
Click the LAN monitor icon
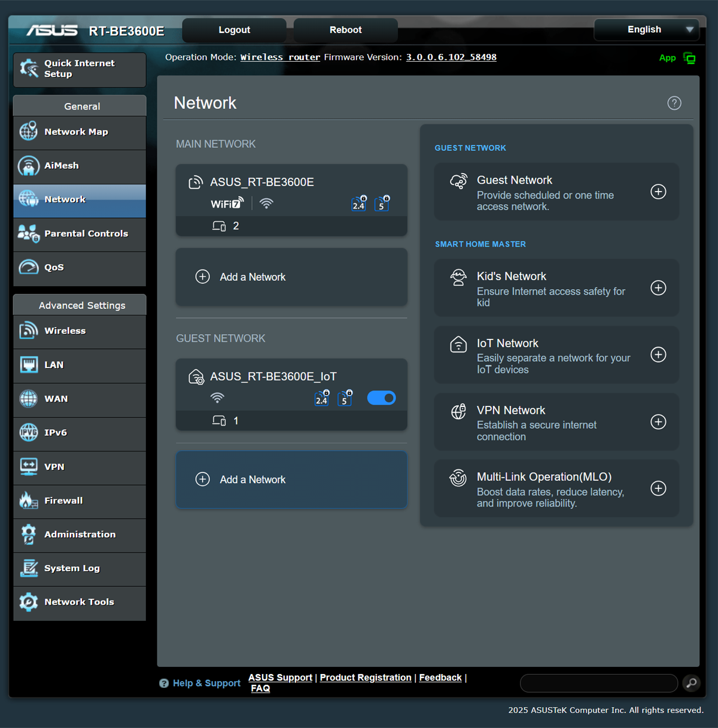pyautogui.click(x=29, y=365)
